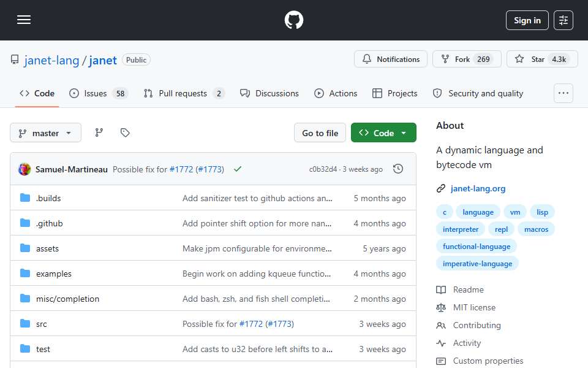This screenshot has height=368, width=588.
Task: Select the 'language' topic tag
Action: pos(478,212)
